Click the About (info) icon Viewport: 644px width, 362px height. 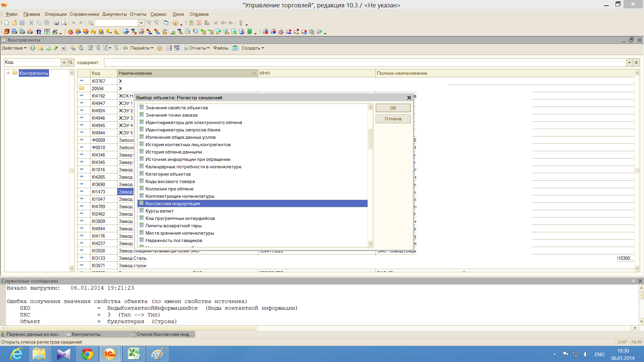click(x=175, y=23)
